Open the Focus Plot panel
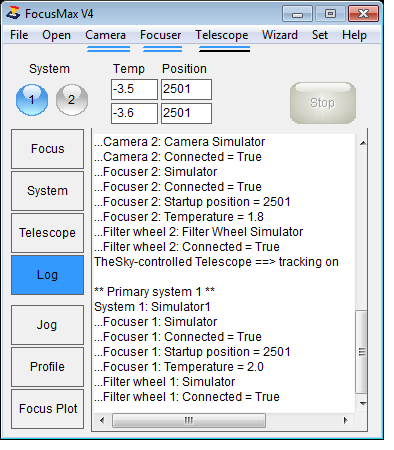The height and width of the screenshot is (450, 394). (x=47, y=409)
